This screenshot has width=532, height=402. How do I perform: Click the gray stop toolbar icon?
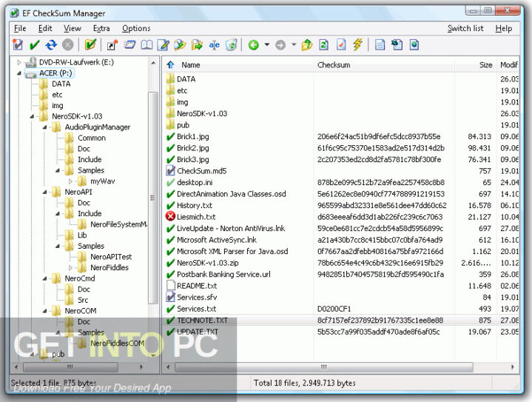(x=68, y=44)
